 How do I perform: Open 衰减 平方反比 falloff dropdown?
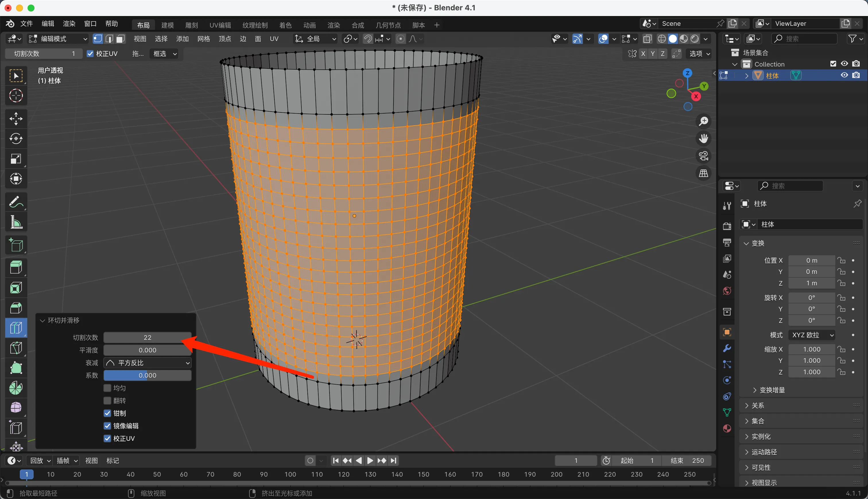[148, 362]
